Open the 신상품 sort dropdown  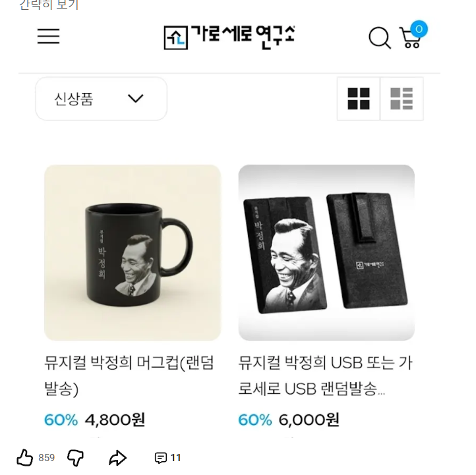(101, 99)
